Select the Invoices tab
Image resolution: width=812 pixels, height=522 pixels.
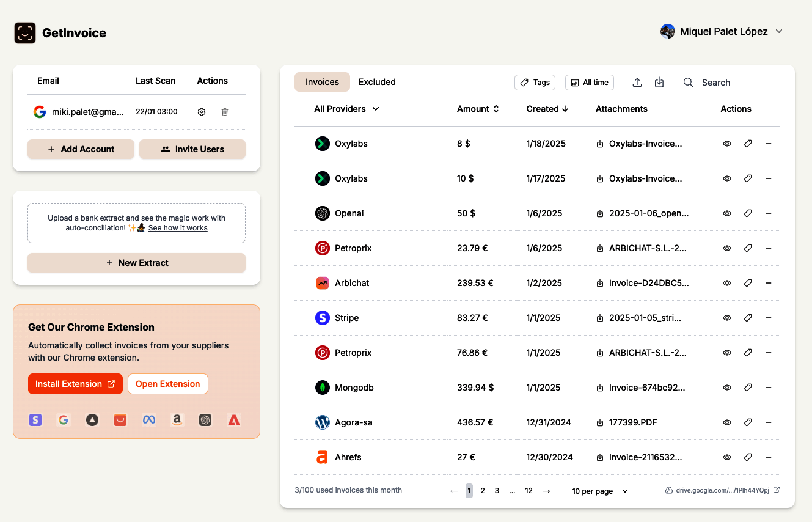(x=322, y=81)
